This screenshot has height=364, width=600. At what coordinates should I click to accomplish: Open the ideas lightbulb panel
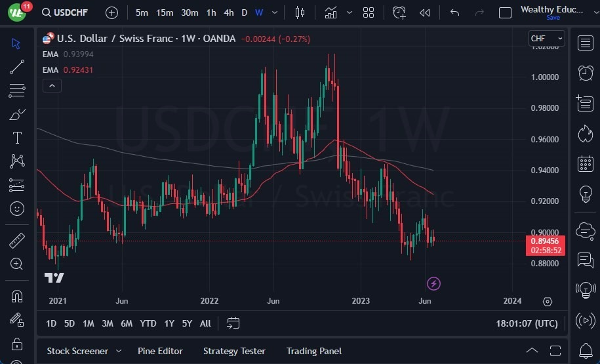point(585,193)
